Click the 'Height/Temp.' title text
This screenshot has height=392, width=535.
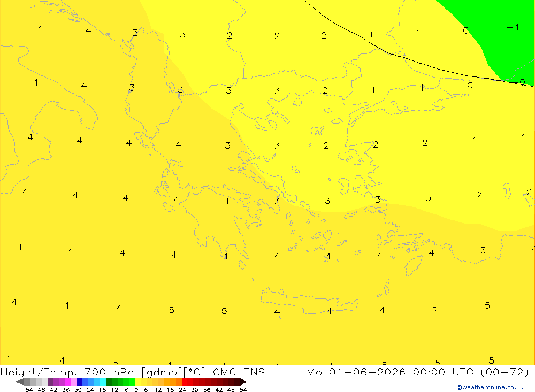coord(39,372)
